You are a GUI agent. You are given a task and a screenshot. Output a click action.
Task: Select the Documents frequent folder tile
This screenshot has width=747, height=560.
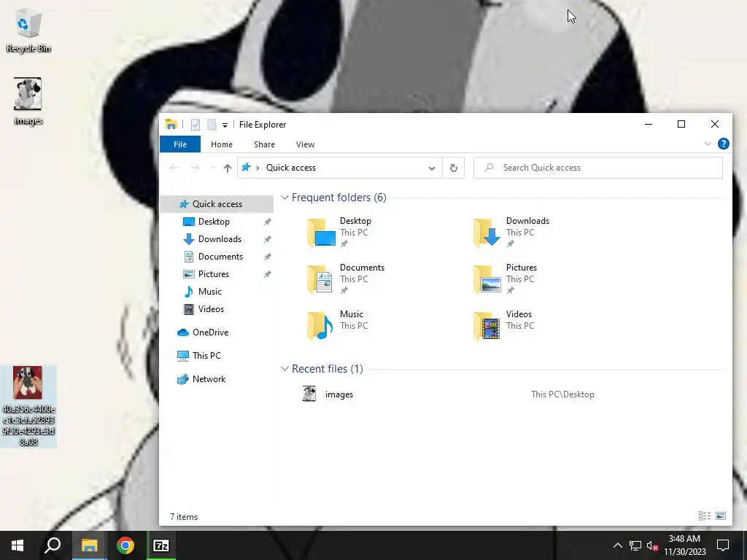pos(345,279)
